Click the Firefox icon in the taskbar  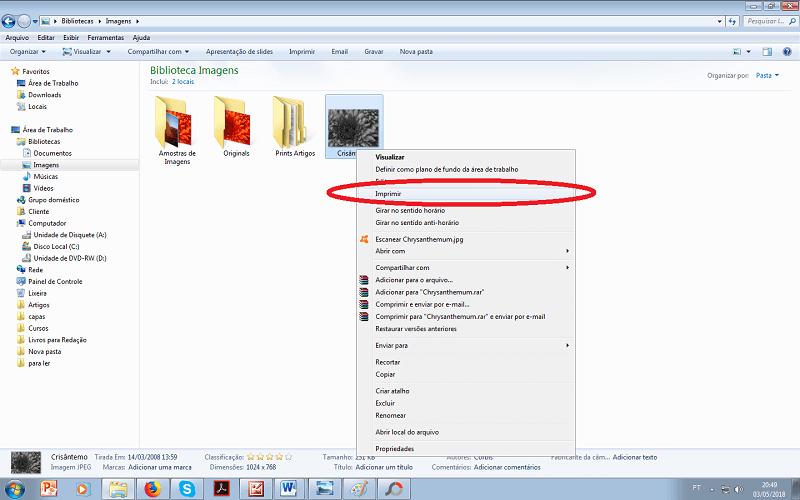pyautogui.click(x=153, y=489)
